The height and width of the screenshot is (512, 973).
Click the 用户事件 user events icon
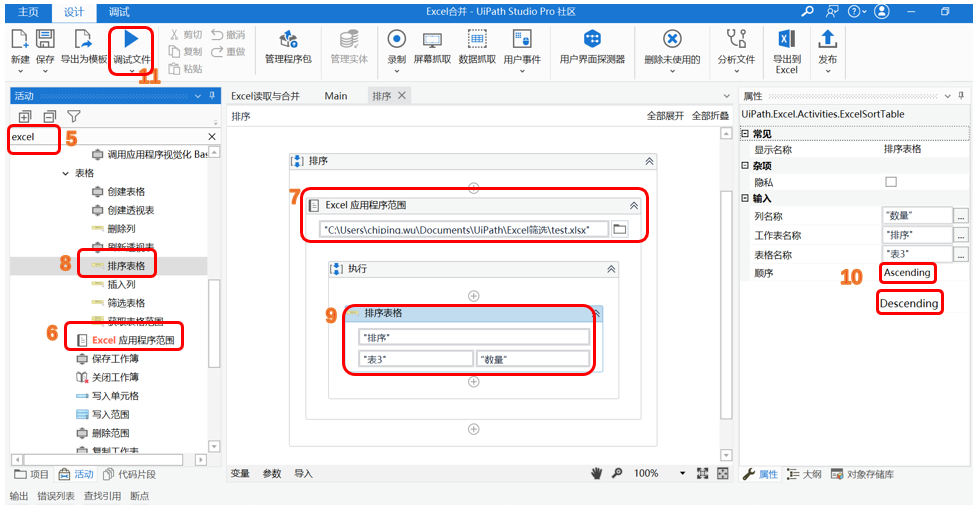[522, 40]
